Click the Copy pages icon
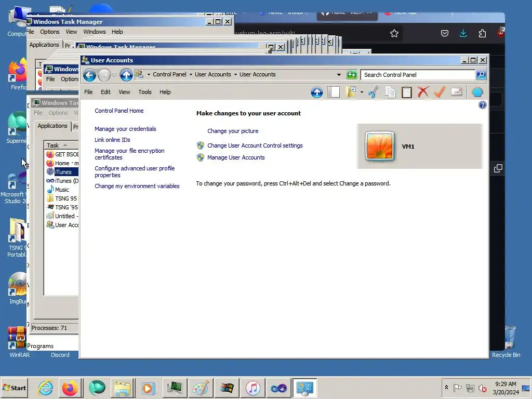 tap(390, 92)
